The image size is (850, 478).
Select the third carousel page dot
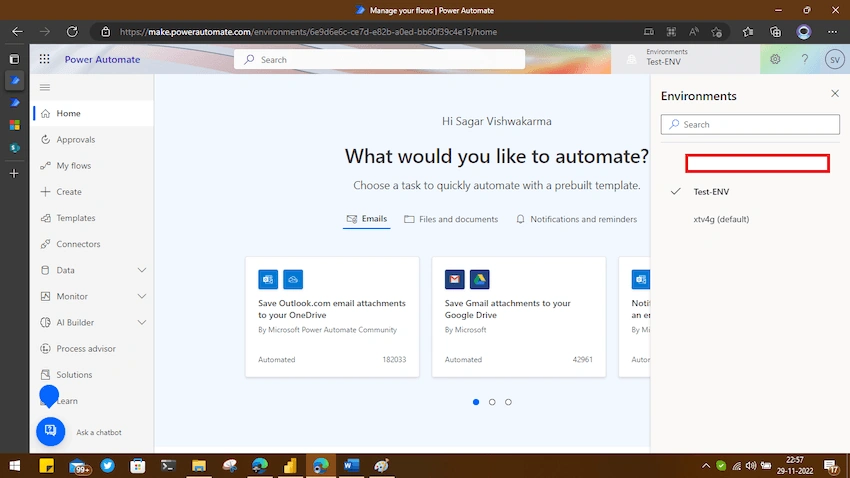click(508, 402)
